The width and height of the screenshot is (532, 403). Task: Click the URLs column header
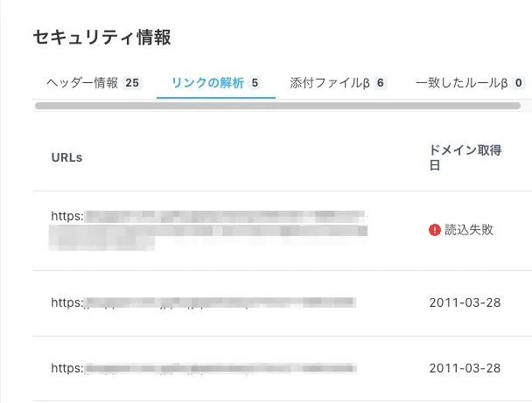tap(66, 157)
